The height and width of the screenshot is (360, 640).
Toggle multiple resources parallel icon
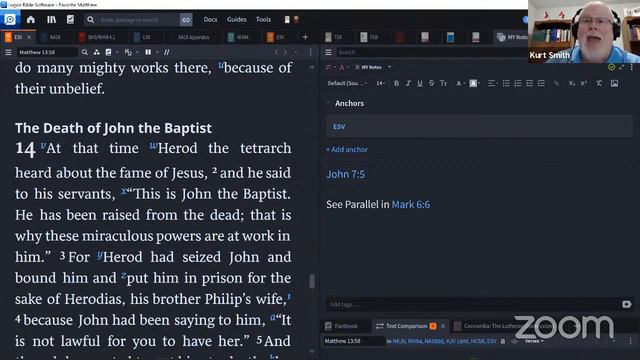148,52
